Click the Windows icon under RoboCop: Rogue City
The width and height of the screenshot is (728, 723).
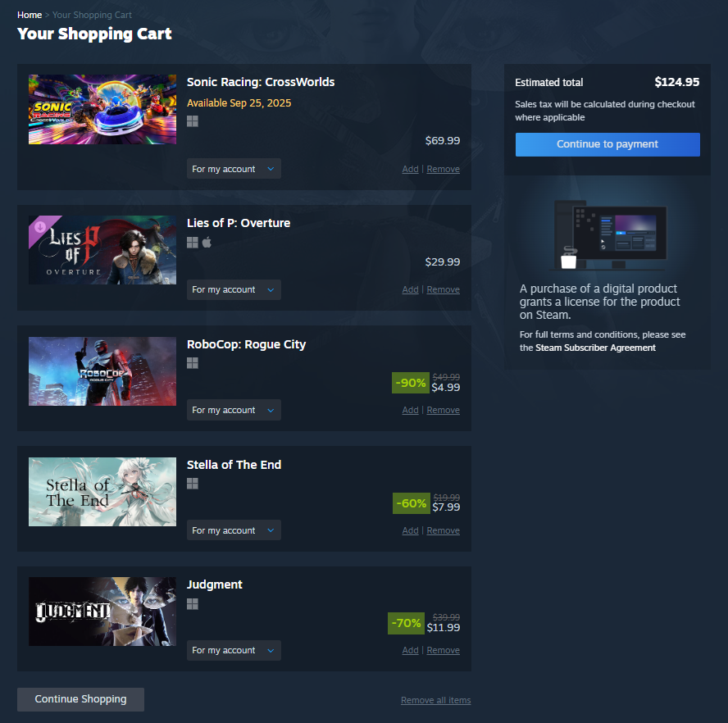[192, 363]
